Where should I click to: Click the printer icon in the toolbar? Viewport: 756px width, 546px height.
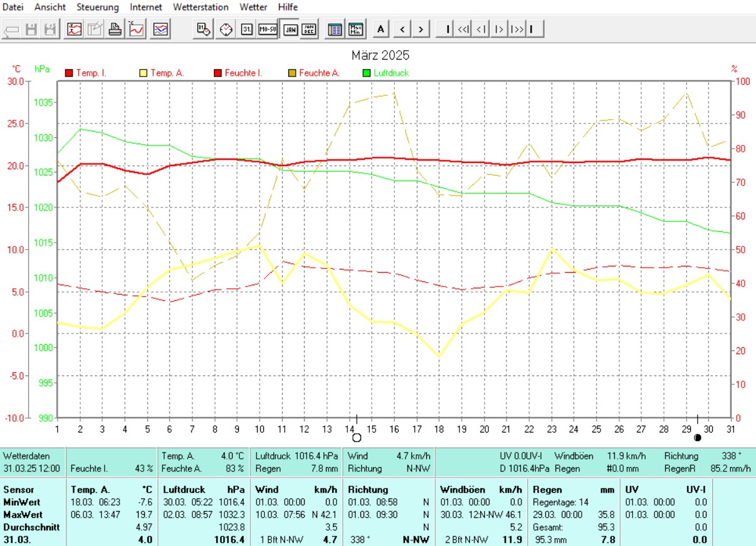tap(115, 29)
